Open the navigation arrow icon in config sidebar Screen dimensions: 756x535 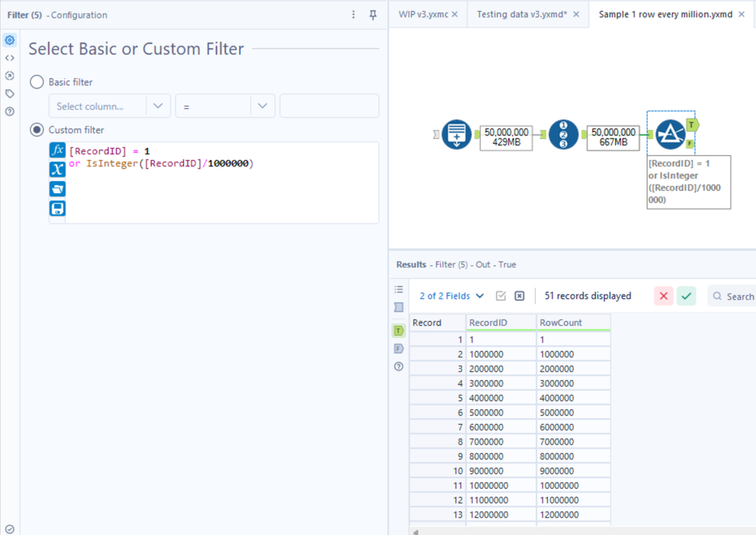pyautogui.click(x=10, y=76)
